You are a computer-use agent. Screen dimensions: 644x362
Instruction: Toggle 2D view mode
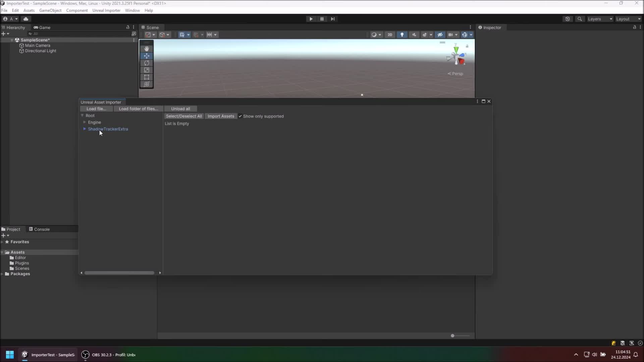tap(390, 35)
